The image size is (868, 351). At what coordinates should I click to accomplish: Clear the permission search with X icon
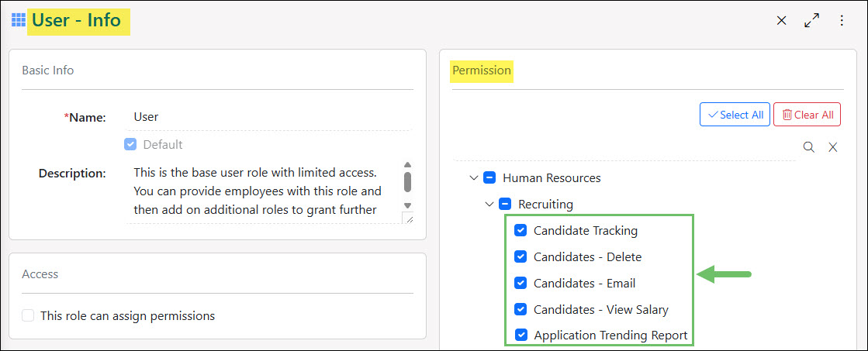[x=832, y=147]
